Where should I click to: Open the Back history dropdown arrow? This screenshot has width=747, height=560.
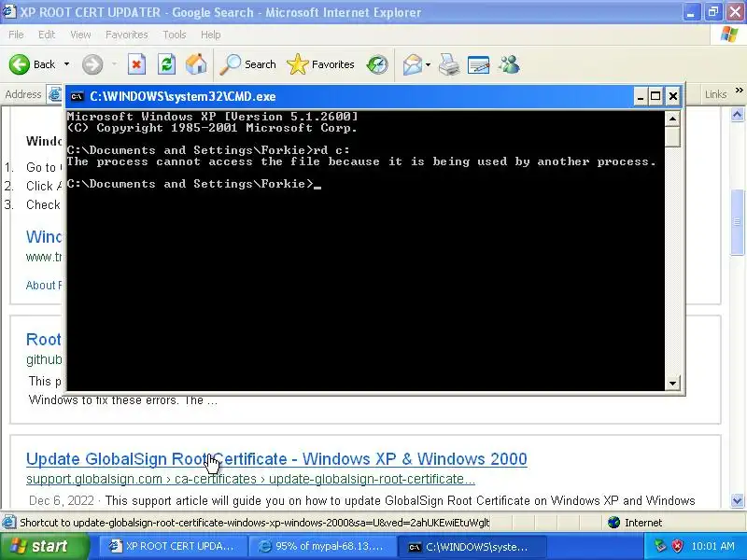[x=66, y=64]
